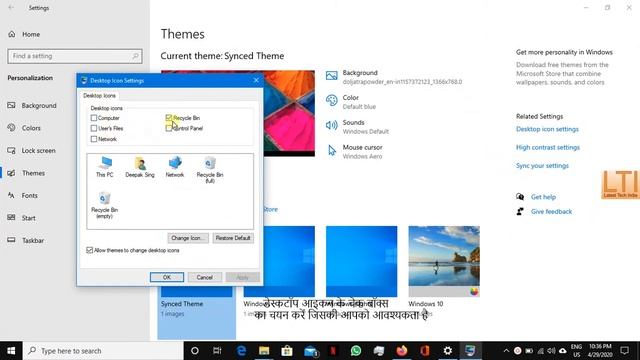Open Sync your settings link
This screenshot has height=360, width=640.
click(542, 166)
